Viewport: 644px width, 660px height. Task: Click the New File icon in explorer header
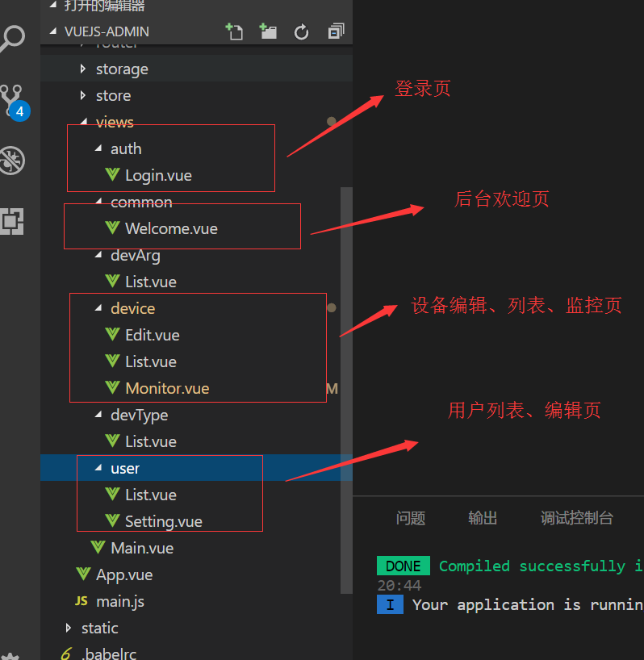234,31
